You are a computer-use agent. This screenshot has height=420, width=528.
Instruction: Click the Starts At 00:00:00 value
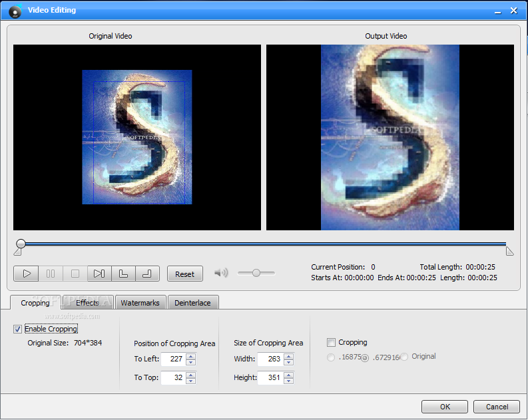(359, 278)
